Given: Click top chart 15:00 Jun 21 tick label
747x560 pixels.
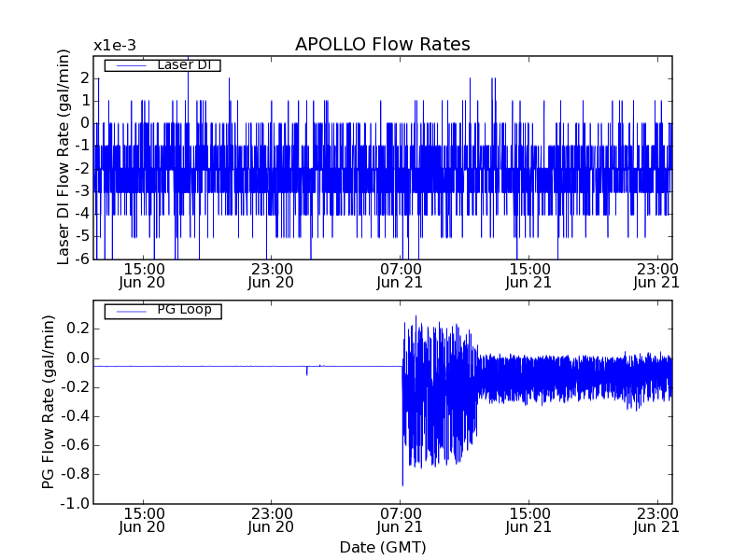Looking at the screenshot, I should click(x=529, y=276).
